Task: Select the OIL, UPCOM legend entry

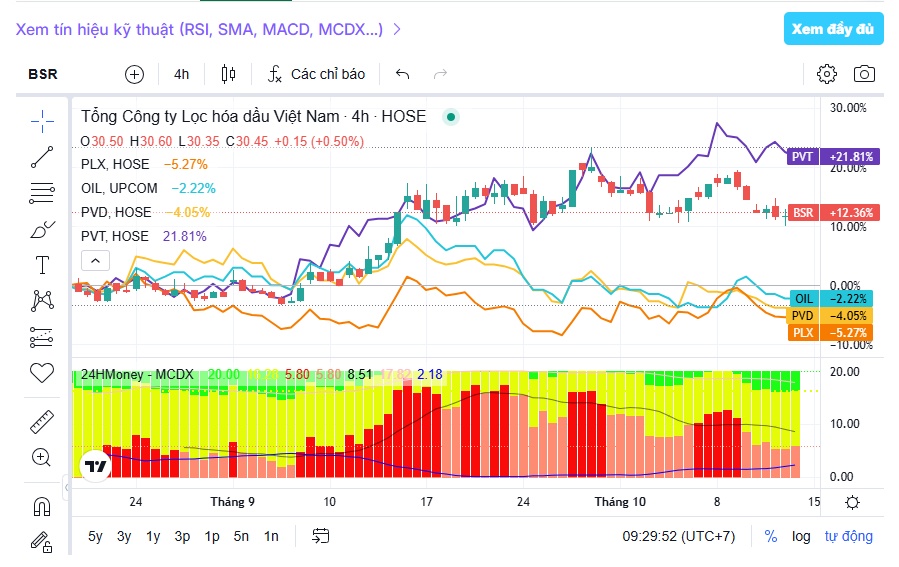Action: 119,189
